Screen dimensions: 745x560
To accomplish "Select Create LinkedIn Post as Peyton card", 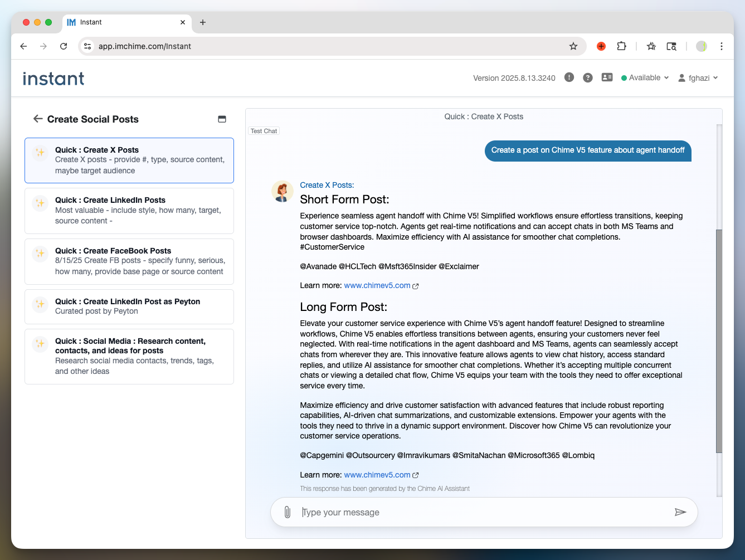I will pos(129,306).
